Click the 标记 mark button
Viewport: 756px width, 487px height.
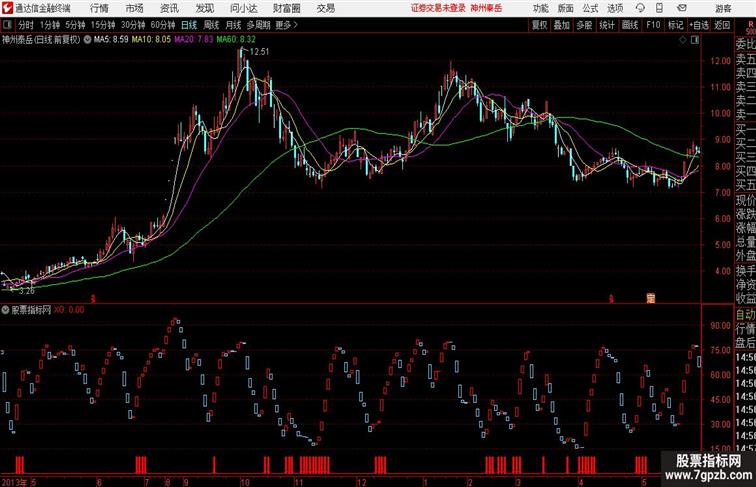[675, 25]
